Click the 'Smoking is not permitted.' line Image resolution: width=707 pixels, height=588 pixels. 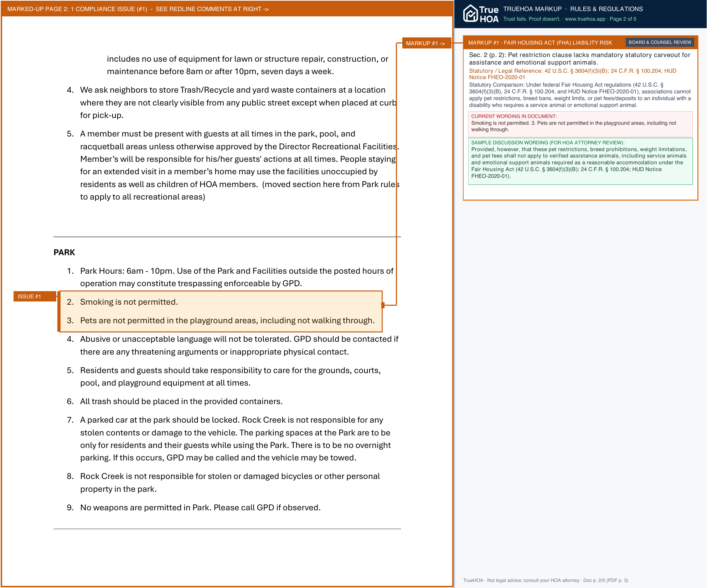pos(129,302)
